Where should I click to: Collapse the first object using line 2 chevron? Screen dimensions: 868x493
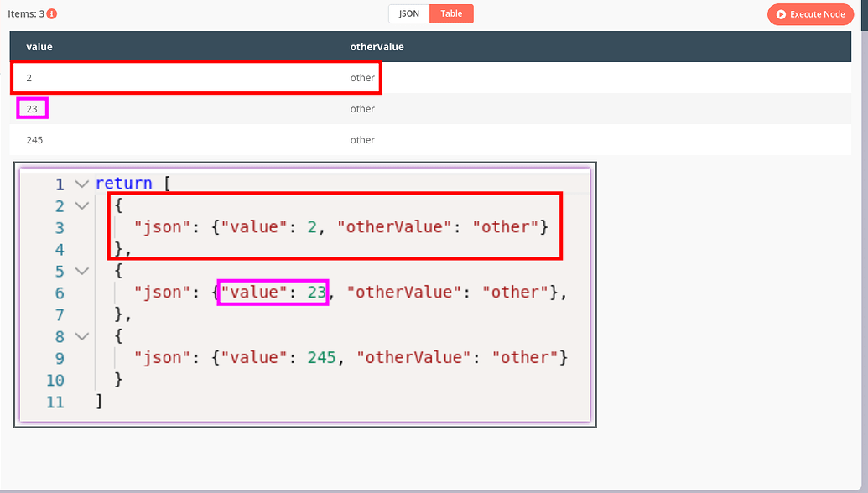(80, 205)
